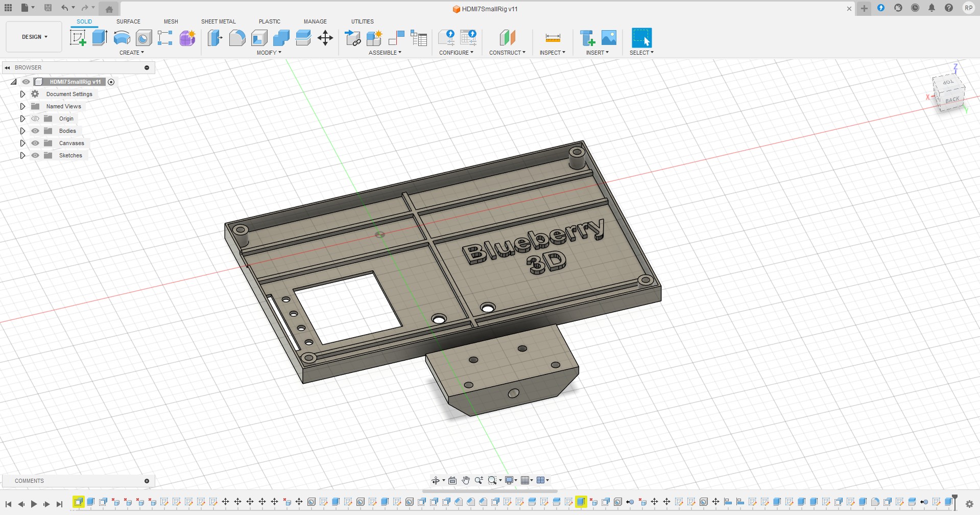Open the CONSTRUCT dropdown menu
Image resolution: width=980 pixels, height=515 pixels.
pyautogui.click(x=507, y=53)
